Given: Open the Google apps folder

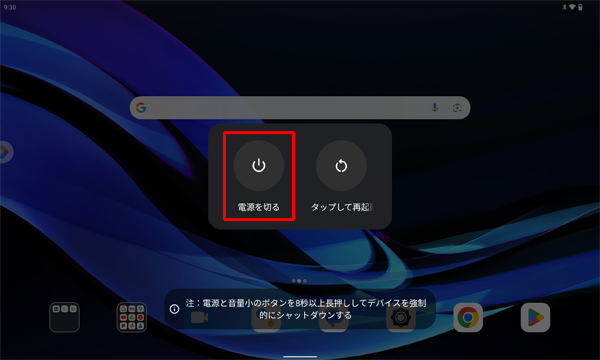Looking at the screenshot, I should (132, 317).
